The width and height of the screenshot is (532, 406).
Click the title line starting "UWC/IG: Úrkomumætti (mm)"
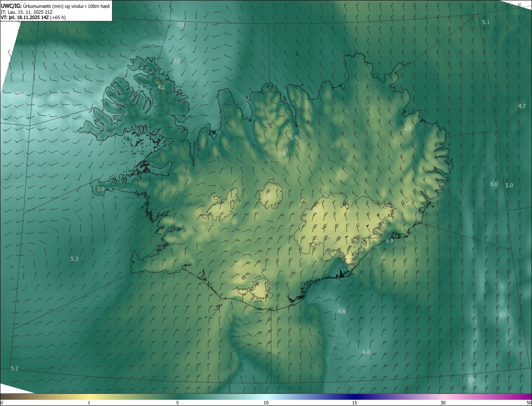55,5
